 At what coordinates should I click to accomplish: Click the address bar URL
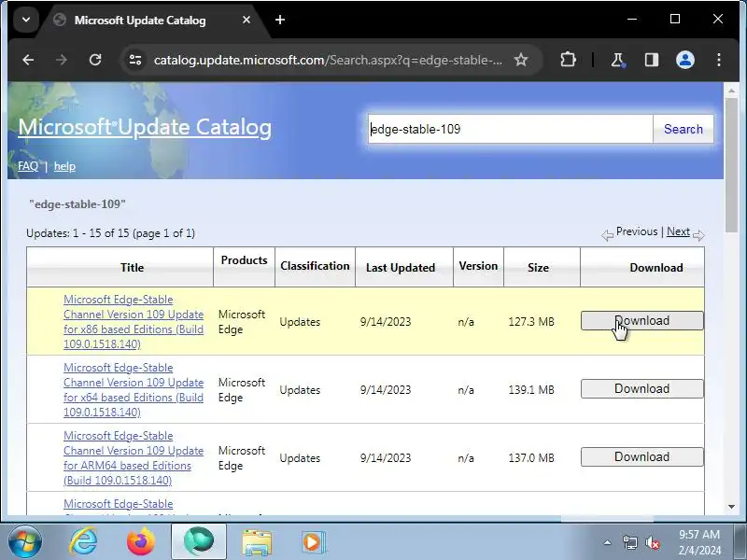tap(328, 61)
